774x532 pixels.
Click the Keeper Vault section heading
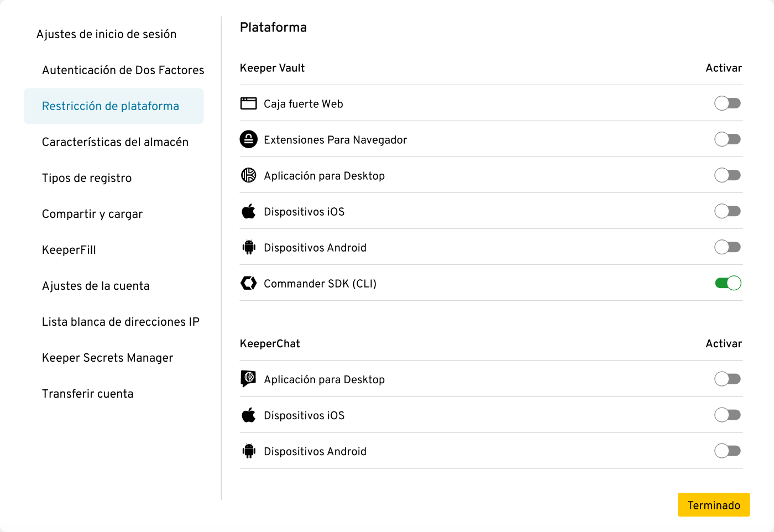point(273,68)
